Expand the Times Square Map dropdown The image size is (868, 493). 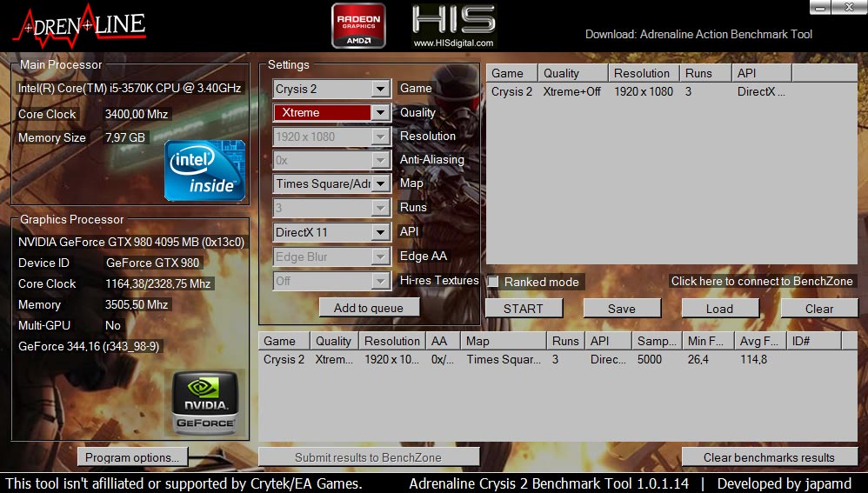380,183
